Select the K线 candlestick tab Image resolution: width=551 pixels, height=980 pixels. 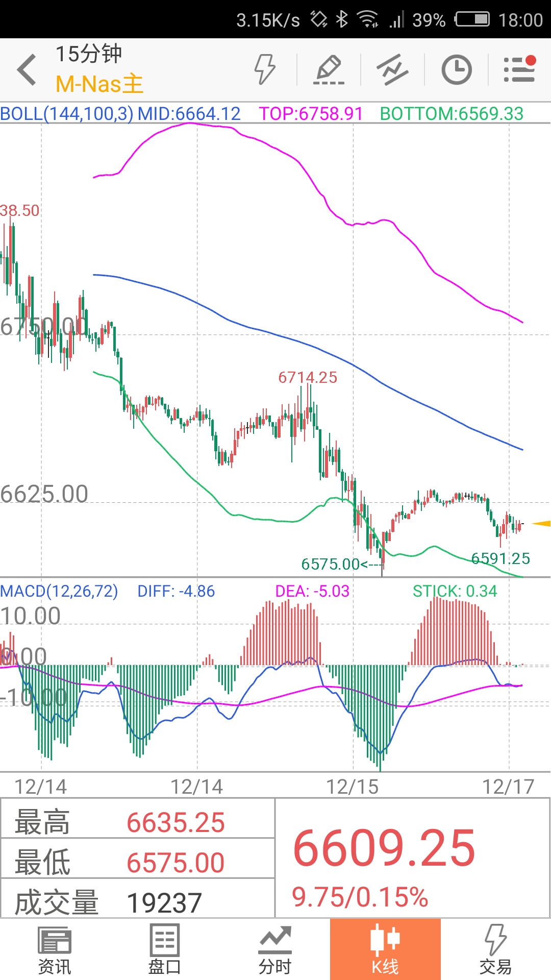click(x=385, y=949)
